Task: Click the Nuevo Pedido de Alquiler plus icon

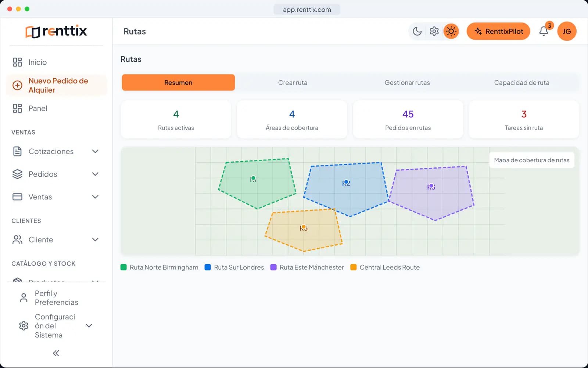Action: 17,85
